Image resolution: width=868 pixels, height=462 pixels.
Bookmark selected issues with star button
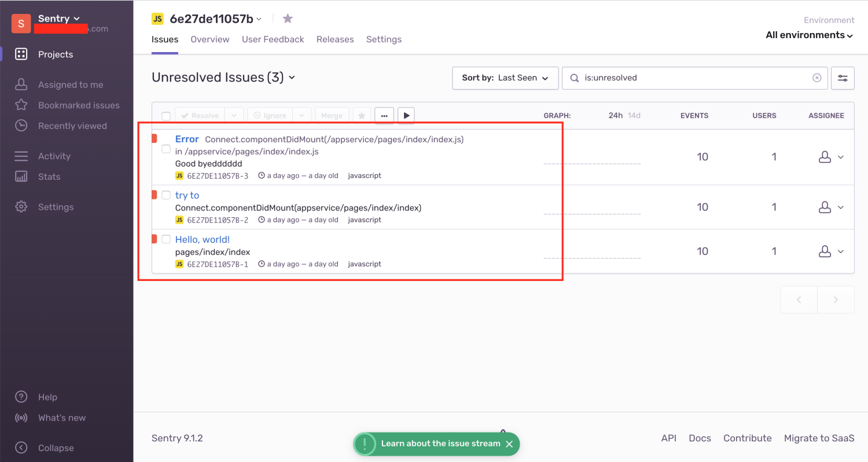pyautogui.click(x=362, y=116)
